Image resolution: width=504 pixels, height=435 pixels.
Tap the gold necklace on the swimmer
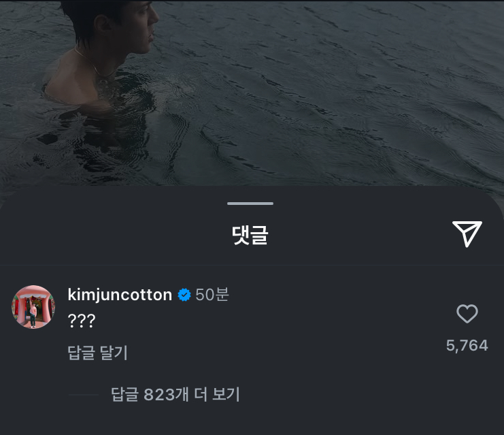(93, 66)
